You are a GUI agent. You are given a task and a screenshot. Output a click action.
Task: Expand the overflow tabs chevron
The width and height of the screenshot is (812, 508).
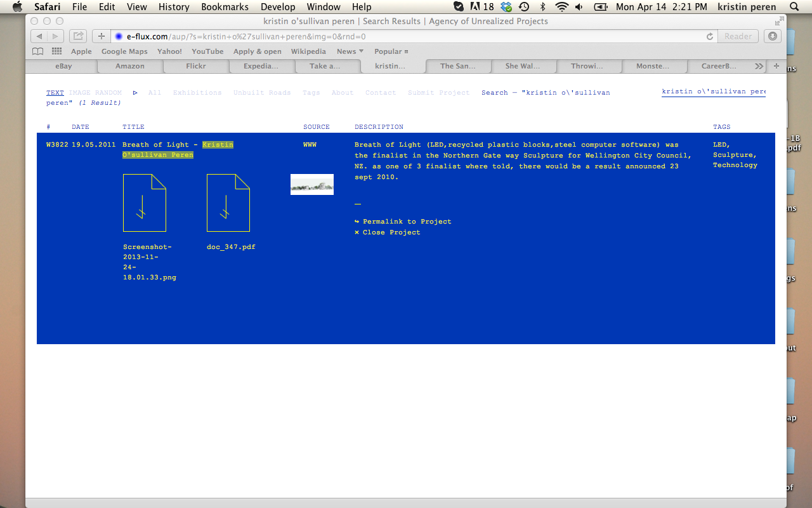coord(759,65)
